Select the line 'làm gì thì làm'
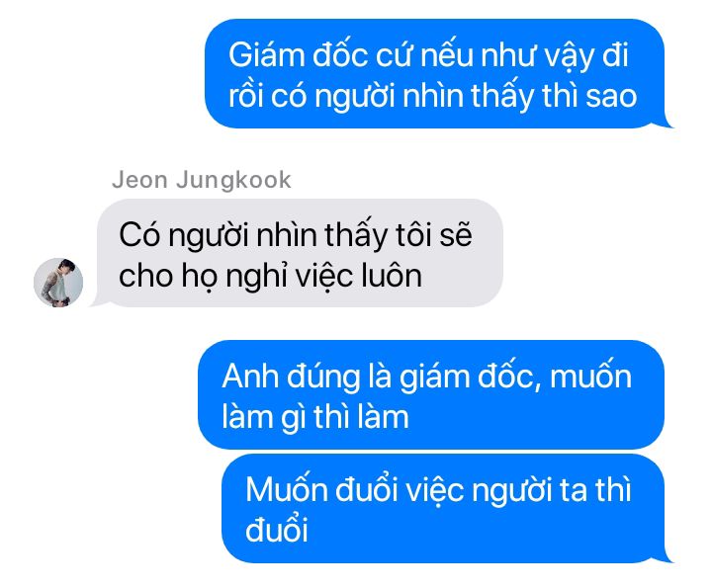This screenshot has height=588, width=712. point(315,417)
